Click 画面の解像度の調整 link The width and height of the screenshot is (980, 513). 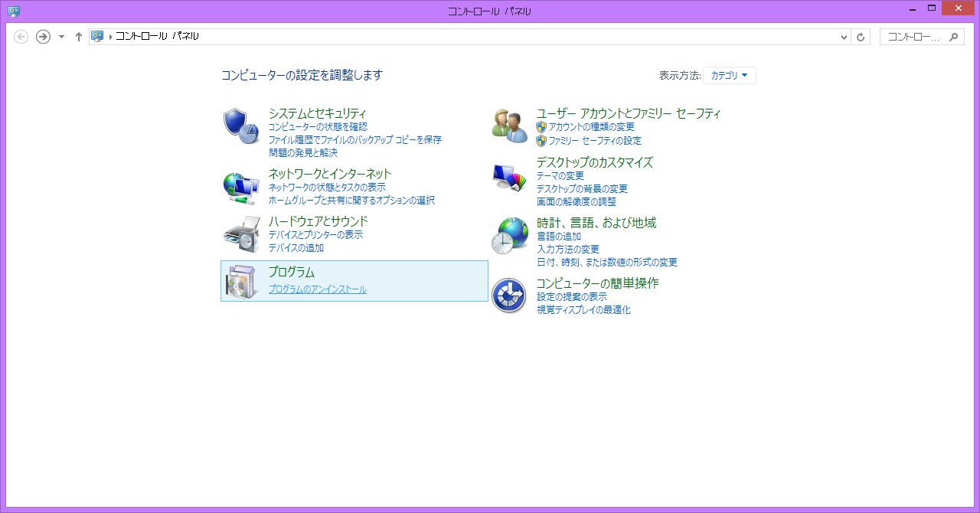tap(576, 202)
